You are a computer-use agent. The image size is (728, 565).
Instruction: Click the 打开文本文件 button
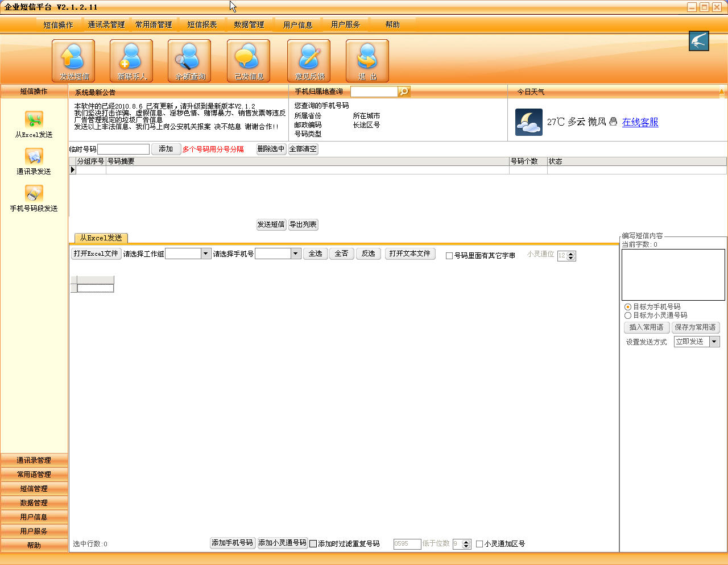pos(410,254)
